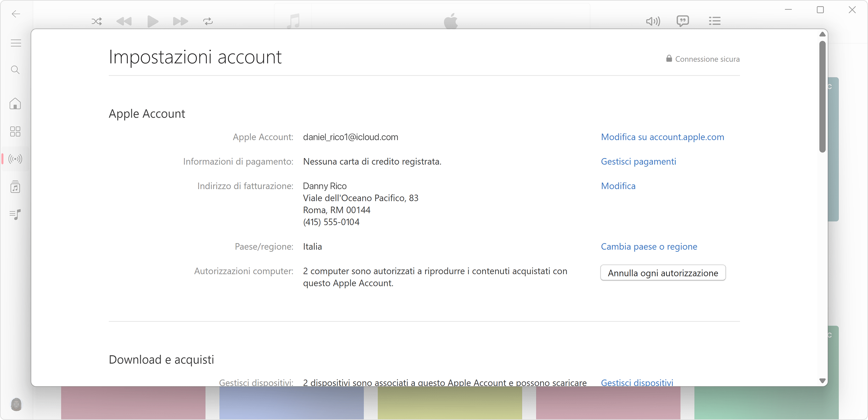Click the music note now-playing icon

pos(293,21)
